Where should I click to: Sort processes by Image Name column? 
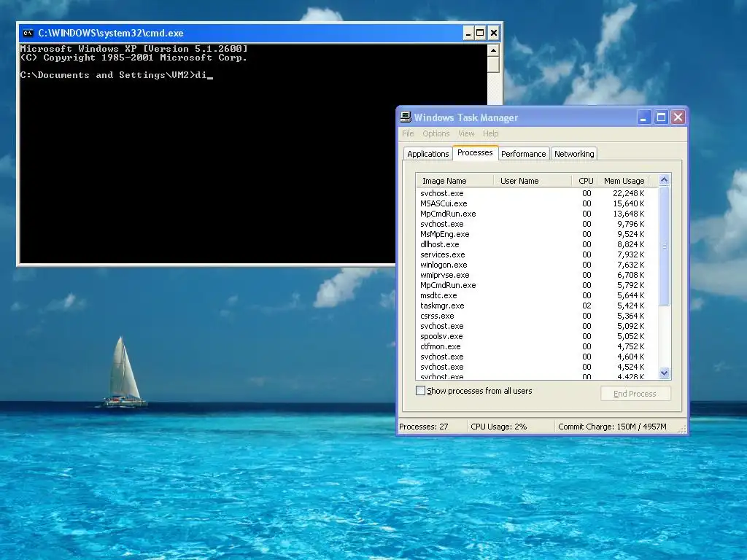pyautogui.click(x=454, y=181)
